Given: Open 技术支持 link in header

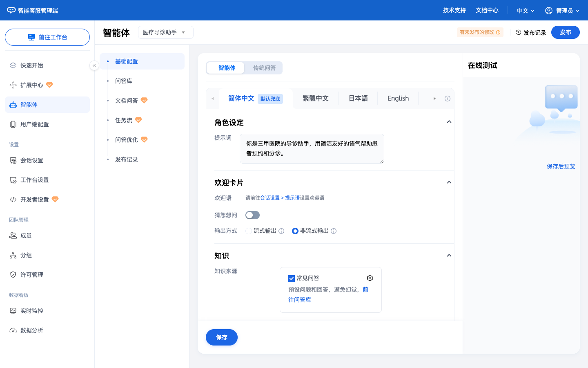Looking at the screenshot, I should 454,10.
